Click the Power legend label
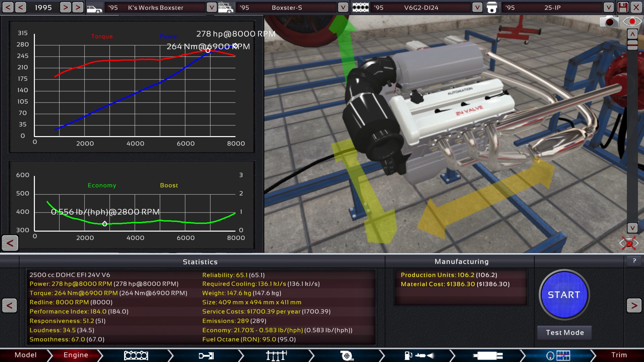 coord(169,36)
